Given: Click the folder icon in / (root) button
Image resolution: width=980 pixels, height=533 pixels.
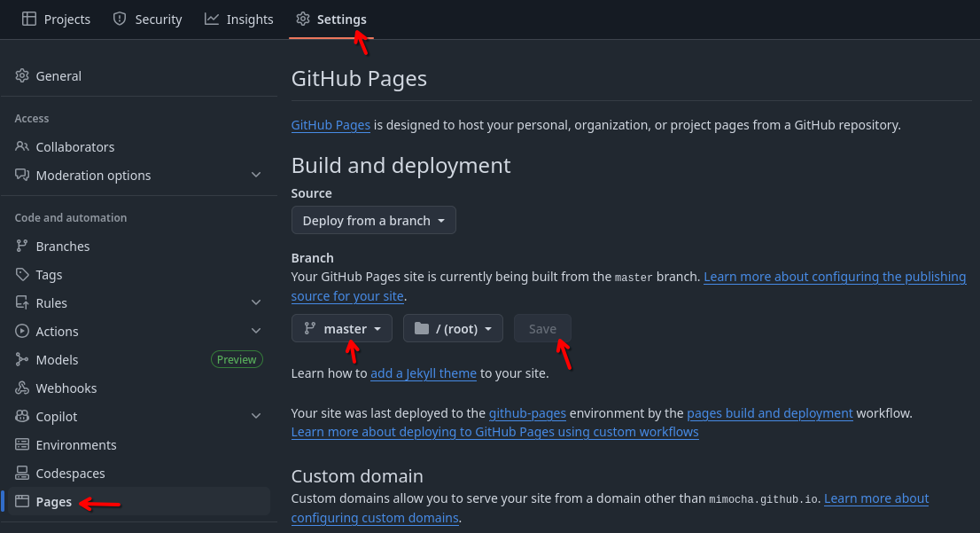Looking at the screenshot, I should (422, 328).
